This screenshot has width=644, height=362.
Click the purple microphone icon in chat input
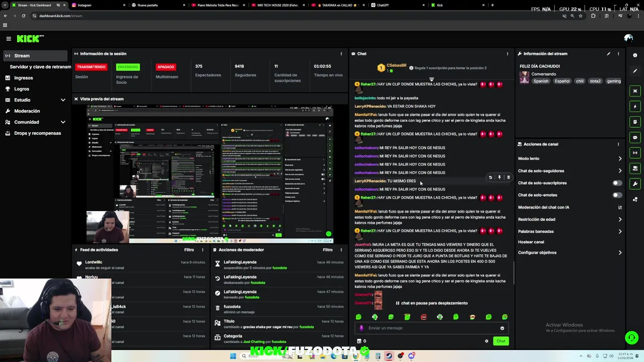click(361, 328)
